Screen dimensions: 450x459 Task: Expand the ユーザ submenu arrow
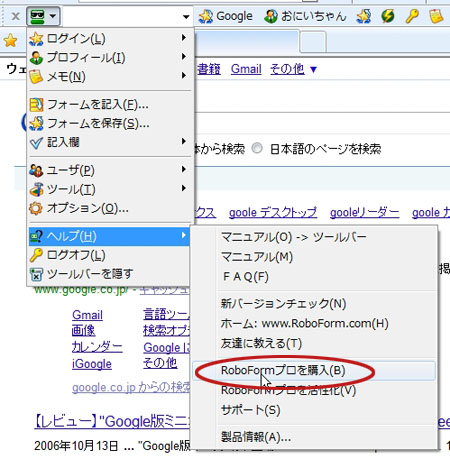click(184, 169)
